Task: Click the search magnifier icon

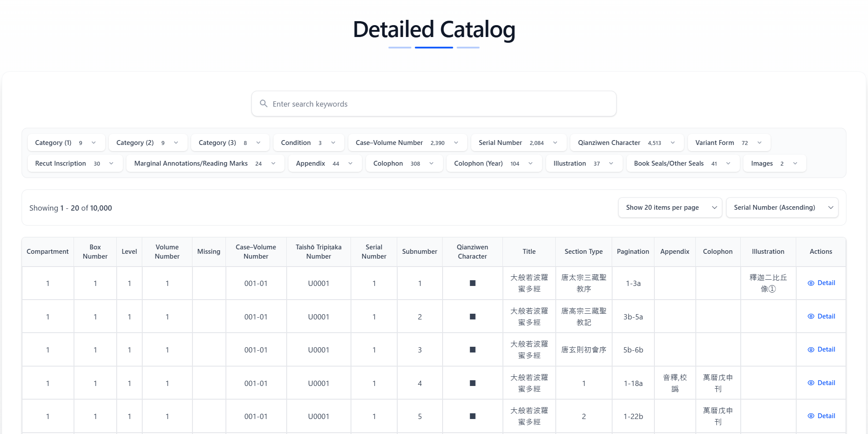Action: click(264, 103)
